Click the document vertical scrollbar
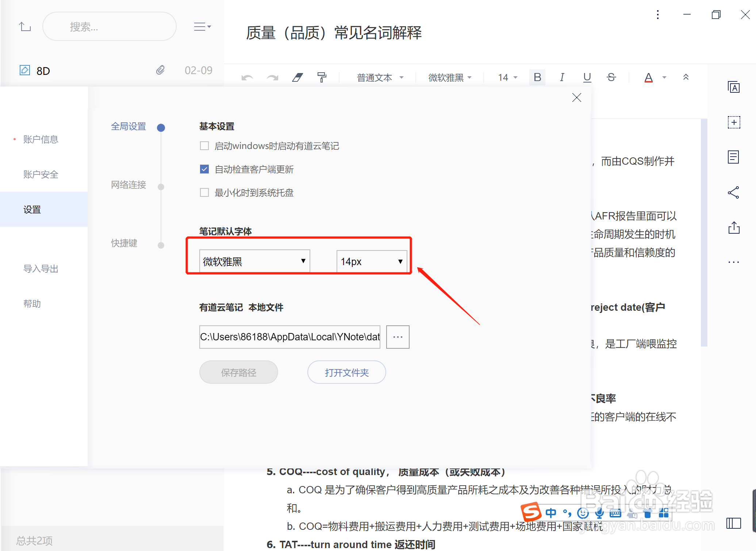 (704, 233)
